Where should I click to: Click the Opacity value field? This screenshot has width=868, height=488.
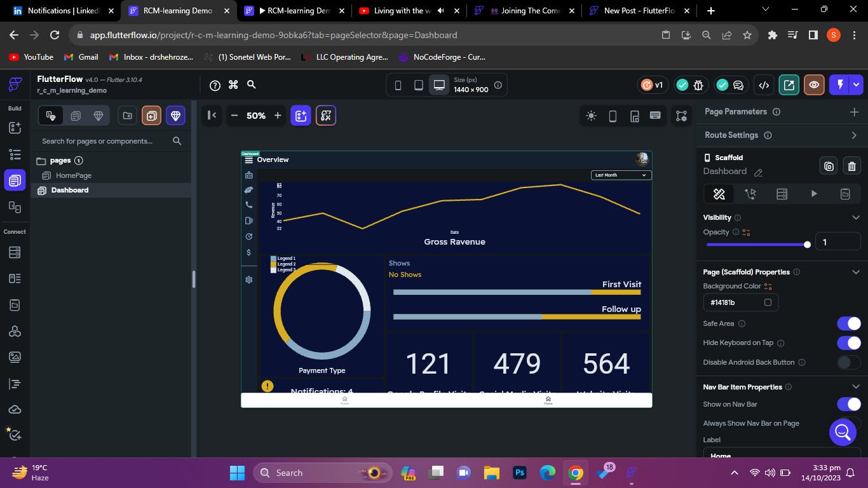(837, 242)
